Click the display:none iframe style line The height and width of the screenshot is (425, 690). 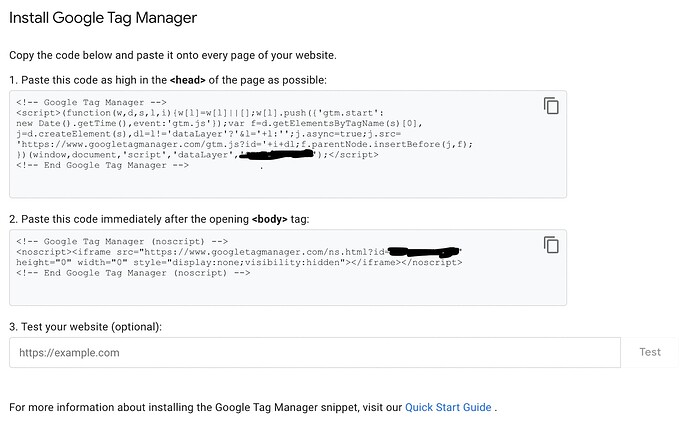click(239, 263)
